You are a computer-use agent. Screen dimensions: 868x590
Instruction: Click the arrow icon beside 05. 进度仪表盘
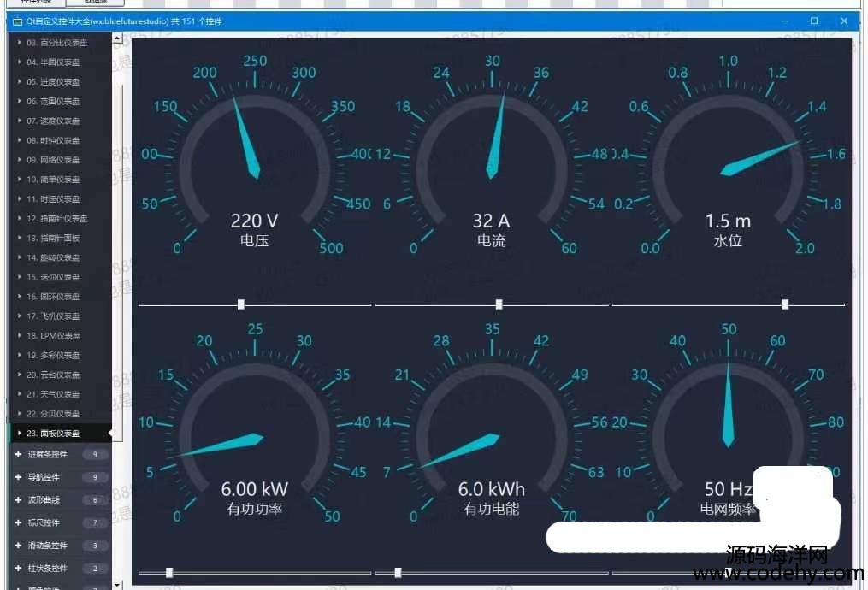click(x=20, y=82)
